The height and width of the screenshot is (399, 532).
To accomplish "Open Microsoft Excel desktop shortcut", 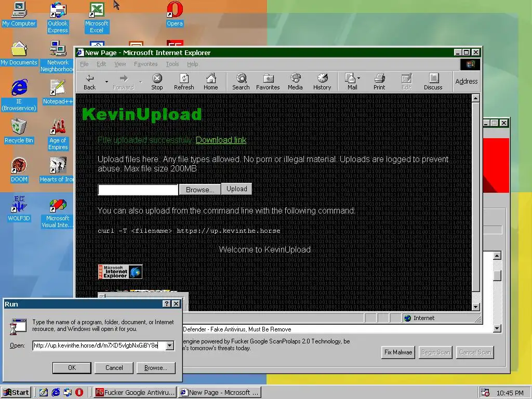I will click(x=97, y=18).
